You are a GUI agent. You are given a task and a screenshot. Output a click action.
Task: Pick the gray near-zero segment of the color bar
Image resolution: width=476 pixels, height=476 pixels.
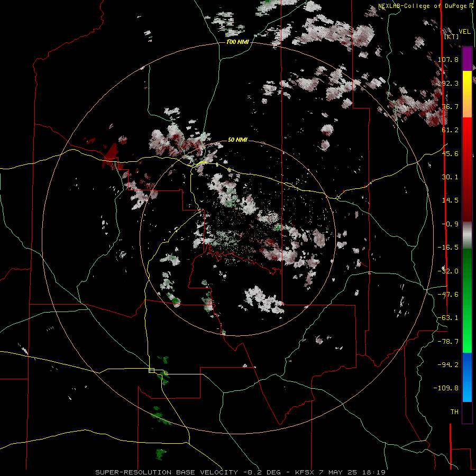pos(467,235)
